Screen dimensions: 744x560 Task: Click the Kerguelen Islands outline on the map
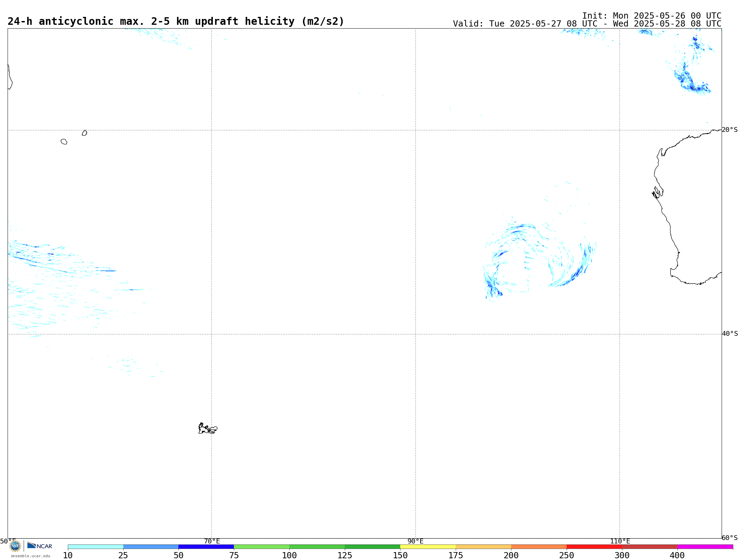(x=208, y=428)
